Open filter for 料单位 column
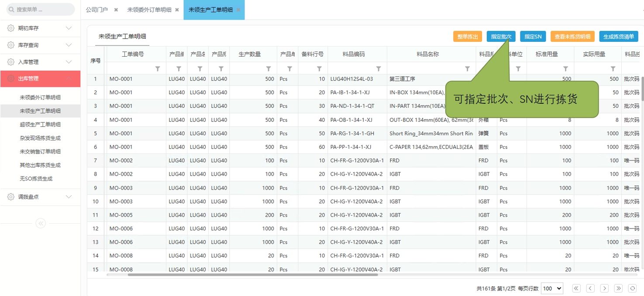The image size is (644, 296). pos(518,69)
